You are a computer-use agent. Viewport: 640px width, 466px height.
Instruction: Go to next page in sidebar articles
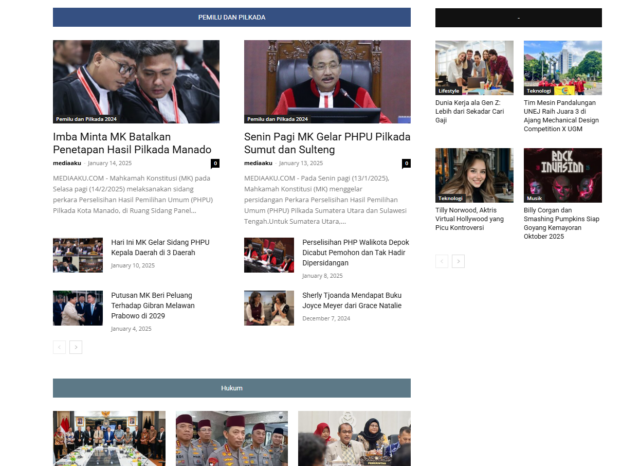pyautogui.click(x=458, y=261)
